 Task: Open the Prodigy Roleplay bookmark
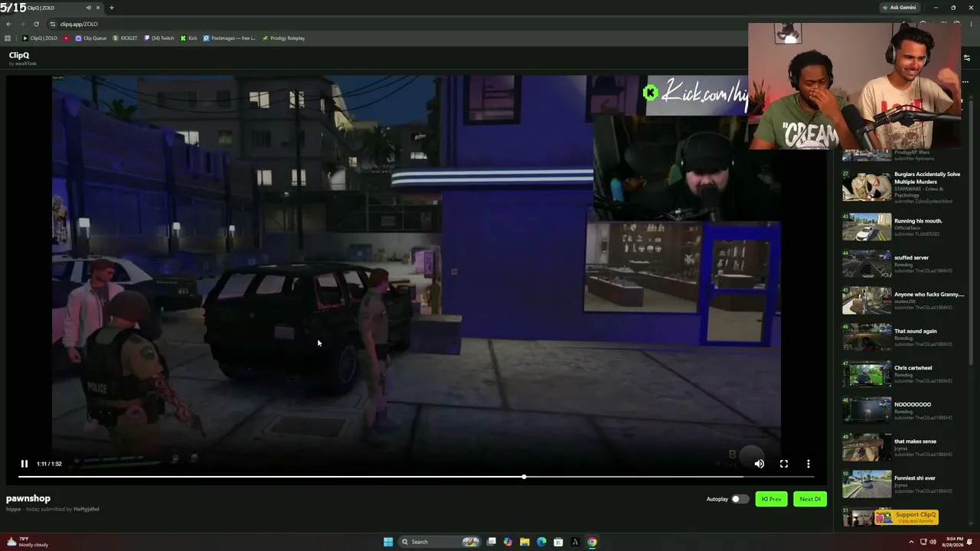pos(283,38)
